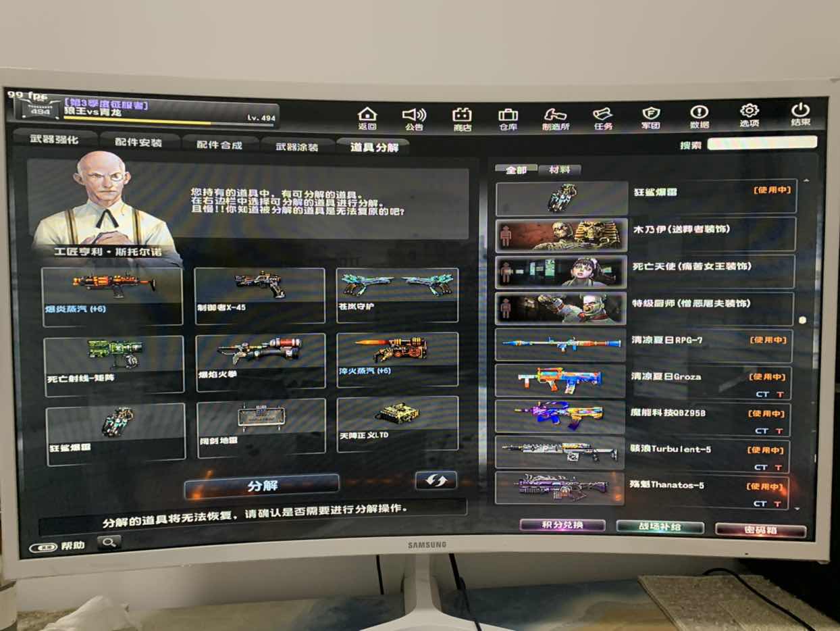
Task: Click the 木乃伊(送葬者装饰) row text
Action: (x=681, y=230)
